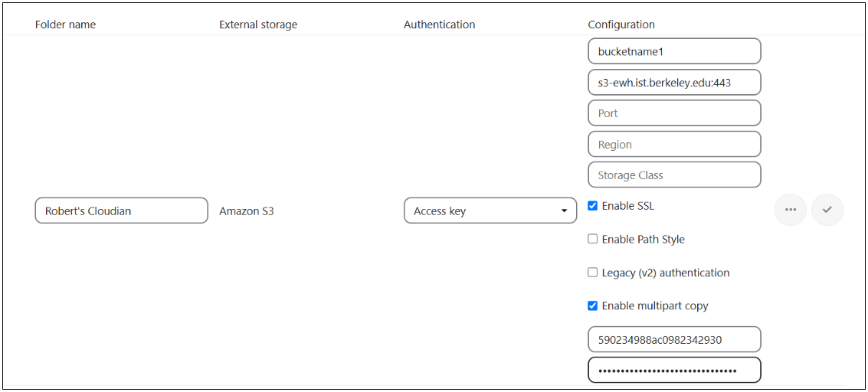Image resolution: width=868 pixels, height=392 pixels.
Task: Click the access key field 590234988ac0982342930
Action: coord(674,339)
